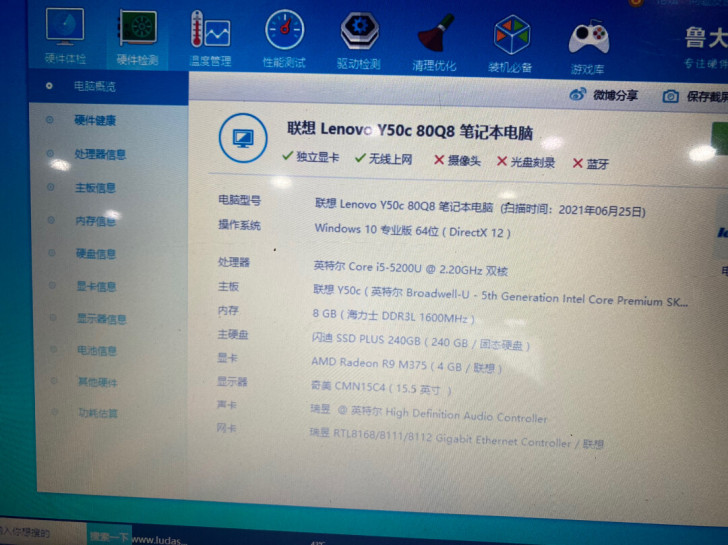The width and height of the screenshot is (728, 545).
Task: Select 电脑概览 in sidebar
Action: pyautogui.click(x=95, y=86)
